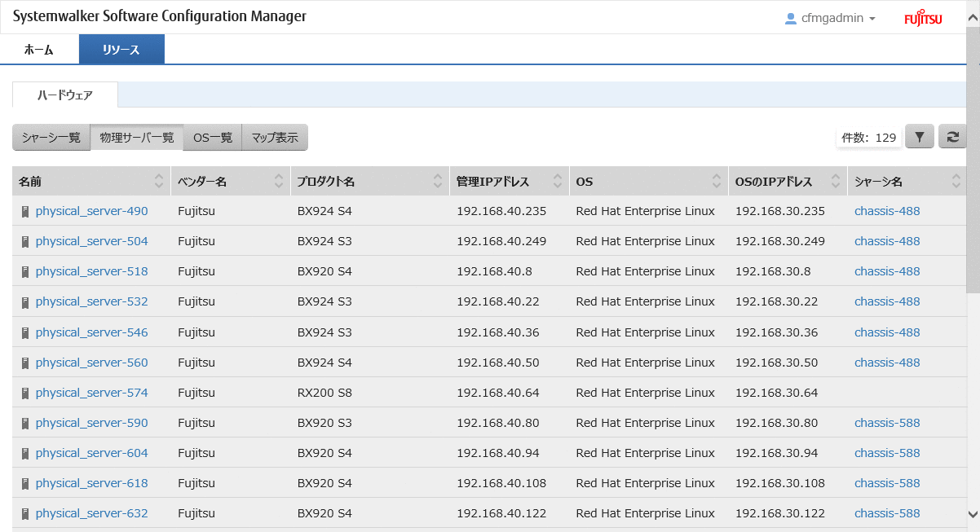Click OS IP cell 192.168.30.122
Screen dimensions: 980x532
point(780,513)
